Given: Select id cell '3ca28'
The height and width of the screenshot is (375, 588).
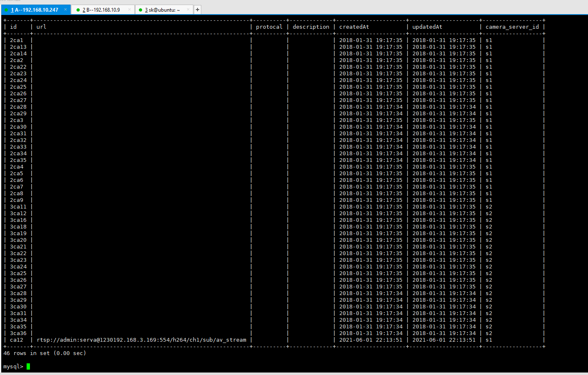Looking at the screenshot, I should (x=18, y=293).
